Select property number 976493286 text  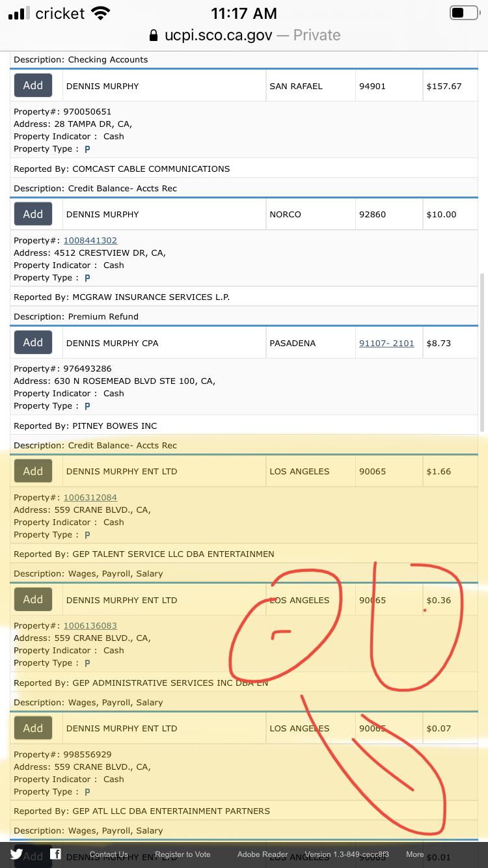coord(62,368)
